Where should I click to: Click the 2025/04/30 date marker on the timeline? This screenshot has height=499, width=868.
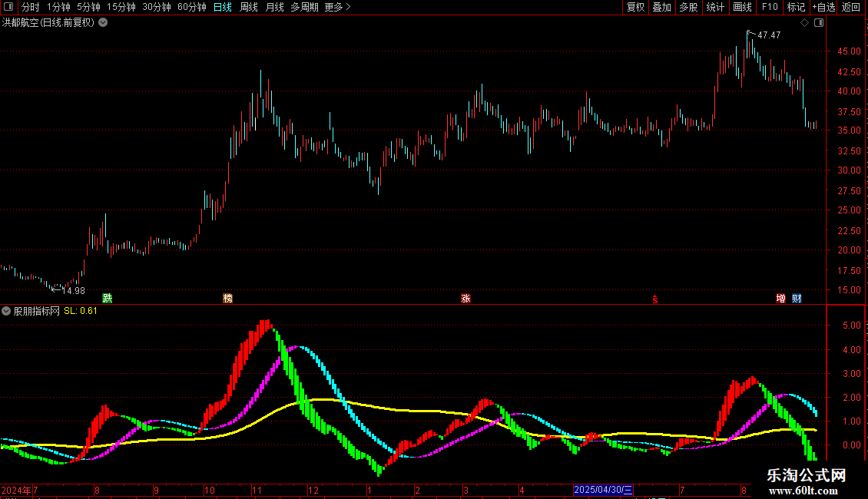click(x=603, y=490)
